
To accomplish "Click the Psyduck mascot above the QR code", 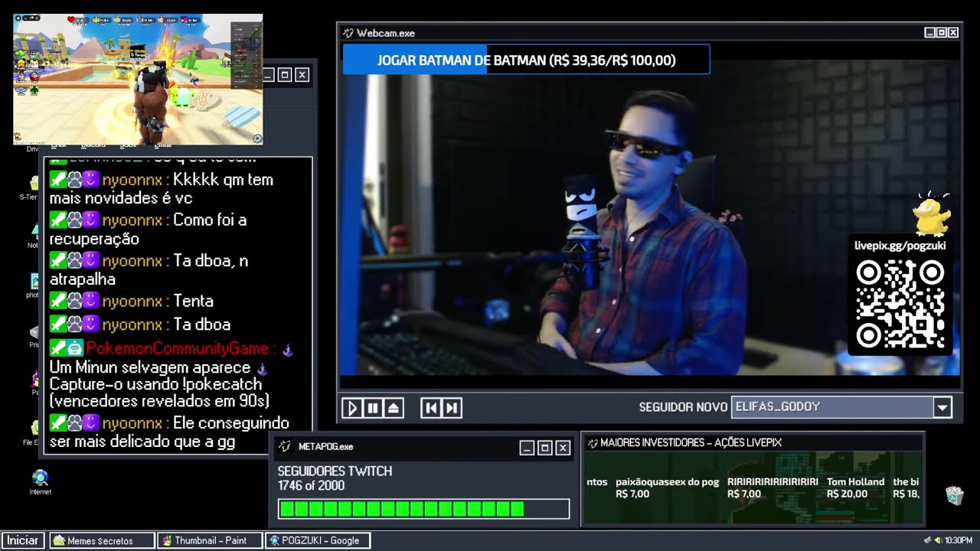I will point(933,214).
